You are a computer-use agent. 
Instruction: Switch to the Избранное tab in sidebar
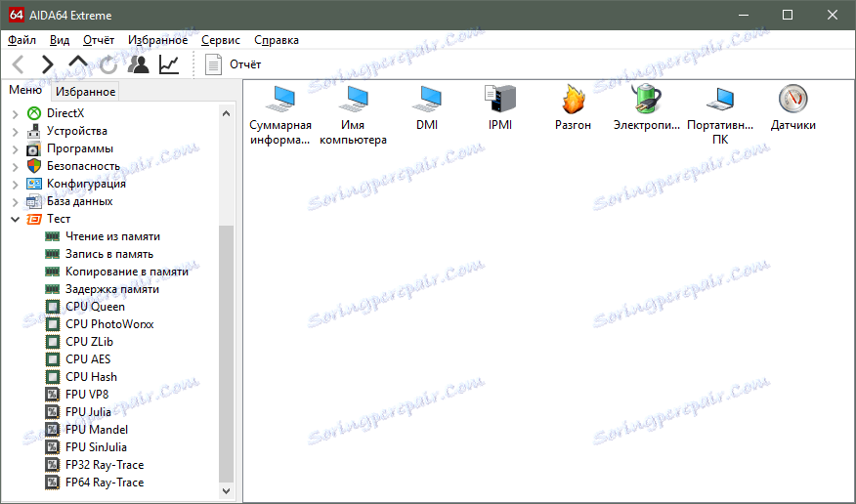(86, 92)
